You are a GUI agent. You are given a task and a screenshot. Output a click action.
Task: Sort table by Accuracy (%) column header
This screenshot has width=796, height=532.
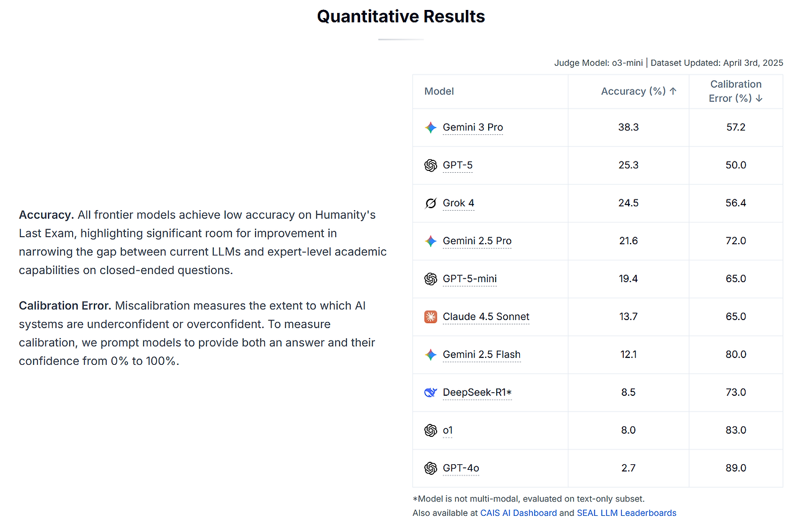click(639, 91)
